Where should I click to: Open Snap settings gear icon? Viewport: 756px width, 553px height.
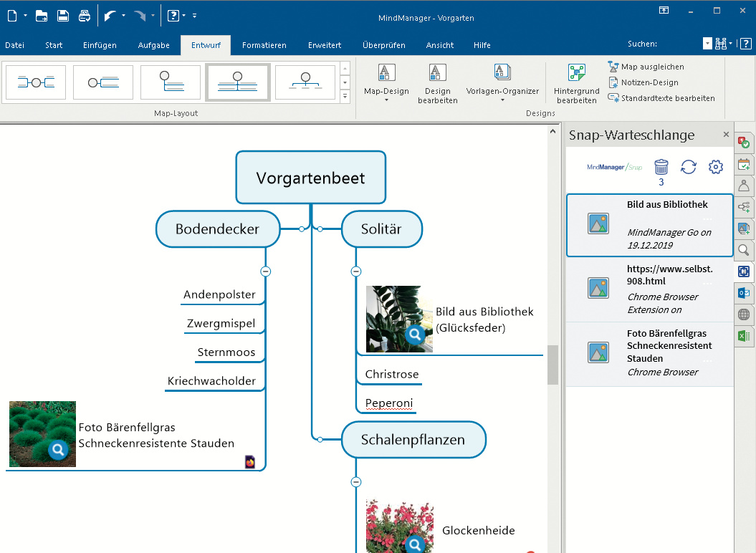point(715,168)
